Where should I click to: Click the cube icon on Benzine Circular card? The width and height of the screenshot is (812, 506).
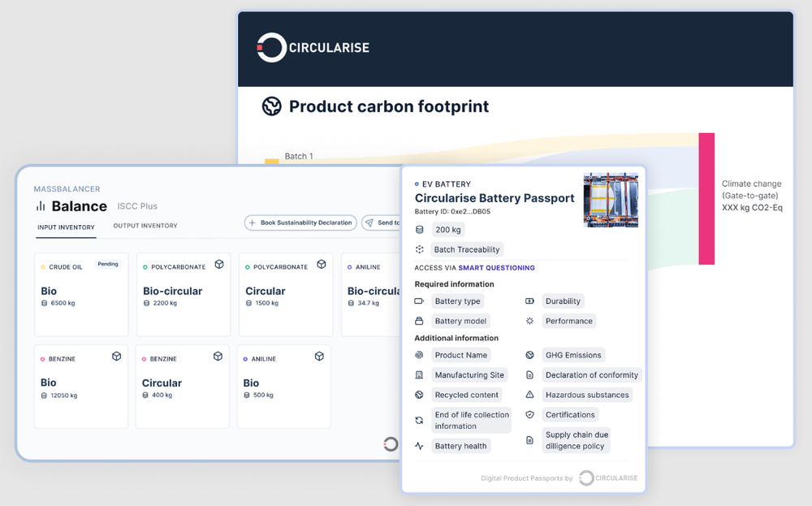coord(218,356)
